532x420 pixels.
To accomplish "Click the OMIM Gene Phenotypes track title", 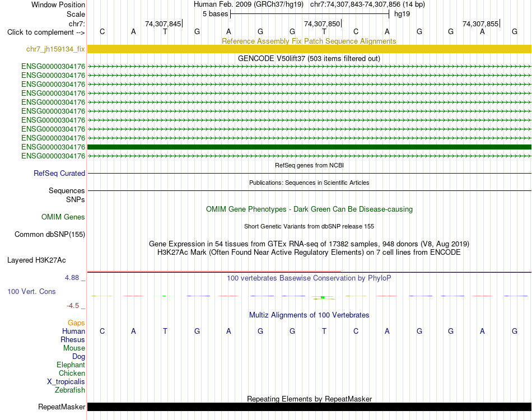I will [309, 209].
